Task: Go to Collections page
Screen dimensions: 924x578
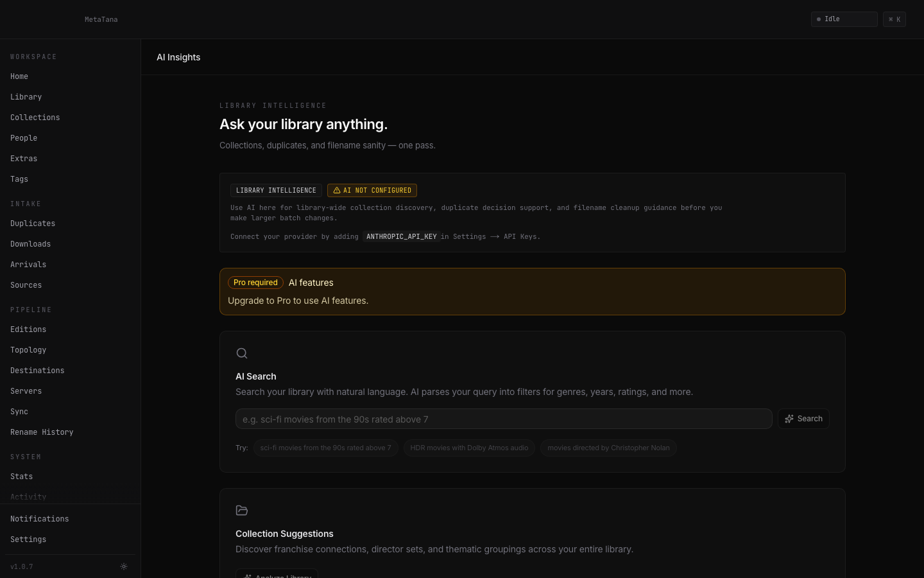Action: coord(35,118)
